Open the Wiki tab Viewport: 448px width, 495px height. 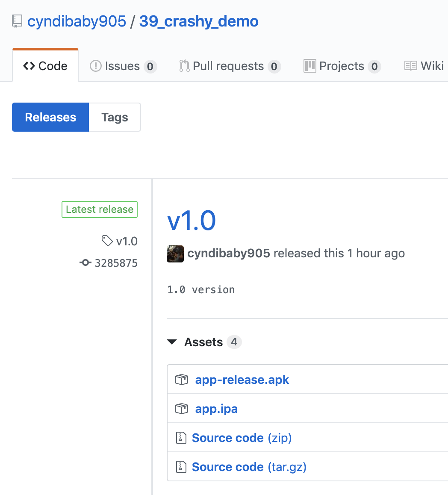[424, 66]
